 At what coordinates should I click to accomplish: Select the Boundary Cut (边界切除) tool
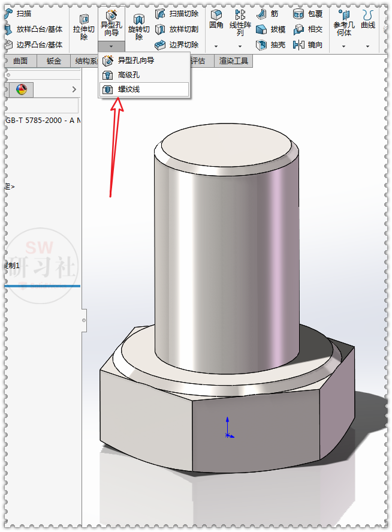[177, 44]
